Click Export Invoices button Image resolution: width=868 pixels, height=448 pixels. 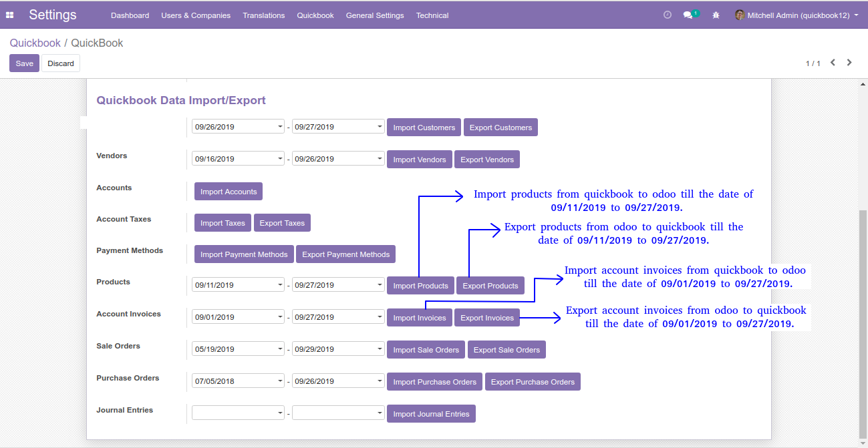click(x=487, y=318)
